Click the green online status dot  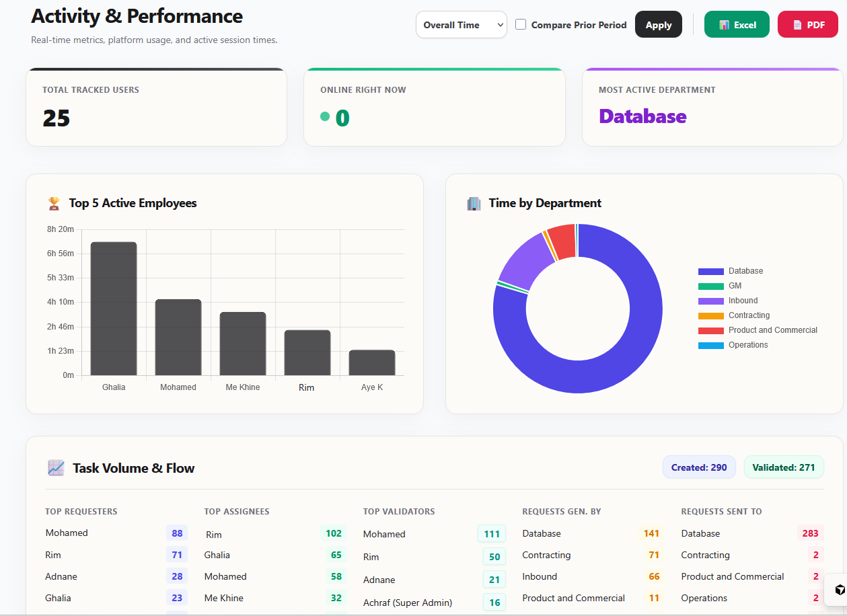(325, 116)
